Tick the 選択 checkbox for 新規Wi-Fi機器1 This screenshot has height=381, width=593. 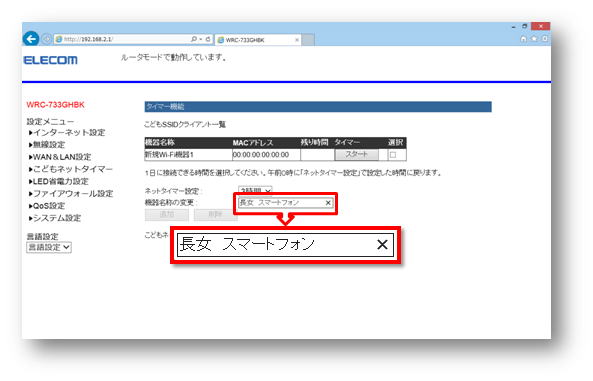point(393,155)
